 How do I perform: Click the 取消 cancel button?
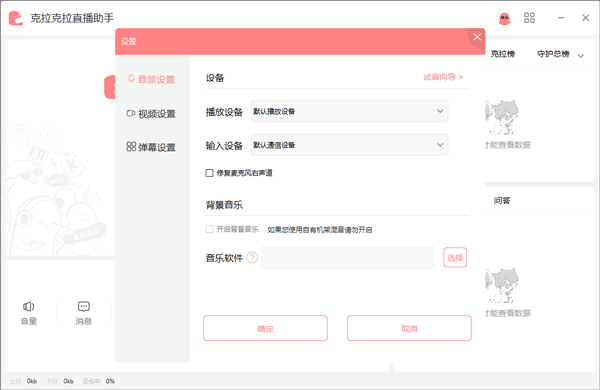pyautogui.click(x=409, y=328)
